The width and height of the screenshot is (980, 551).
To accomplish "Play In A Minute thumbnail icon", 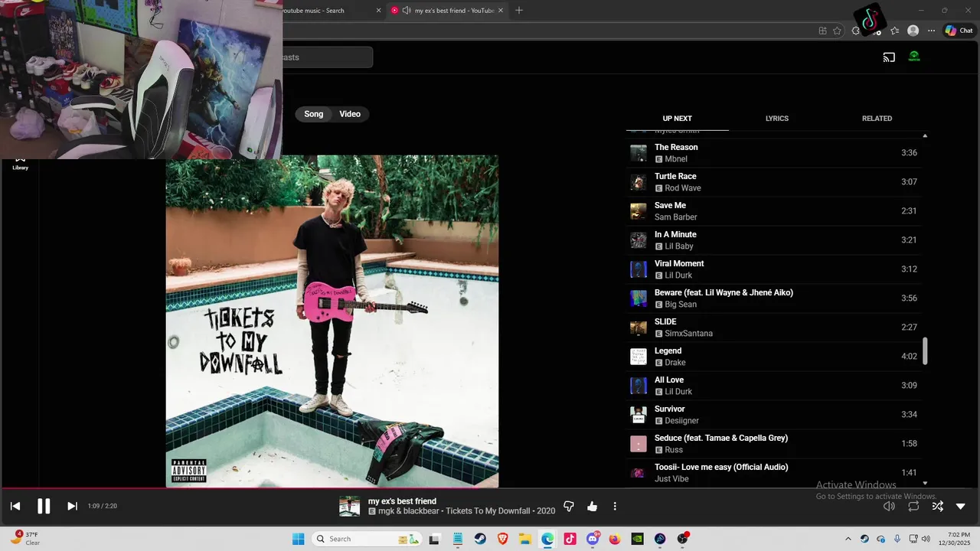I will [x=638, y=240].
